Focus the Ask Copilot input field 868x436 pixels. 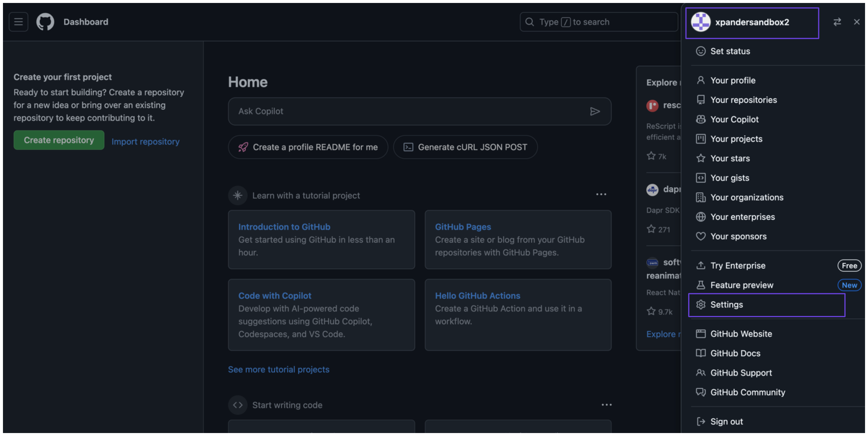pyautogui.click(x=404, y=111)
